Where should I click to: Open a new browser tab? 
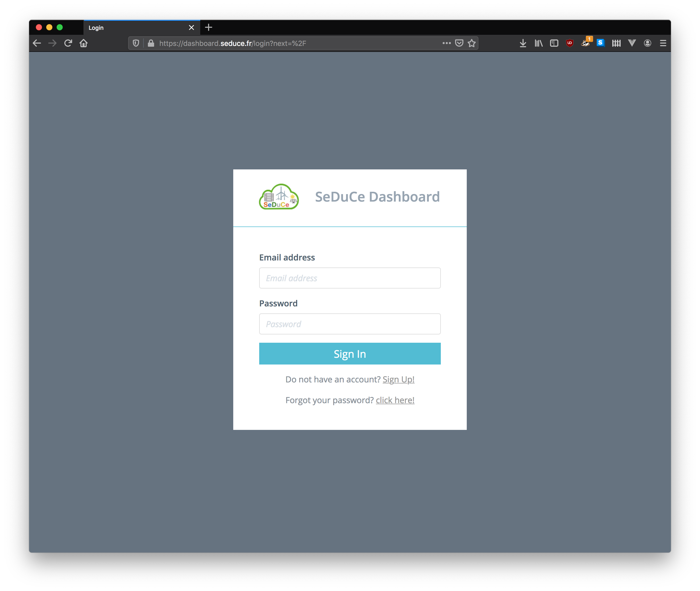pyautogui.click(x=208, y=28)
